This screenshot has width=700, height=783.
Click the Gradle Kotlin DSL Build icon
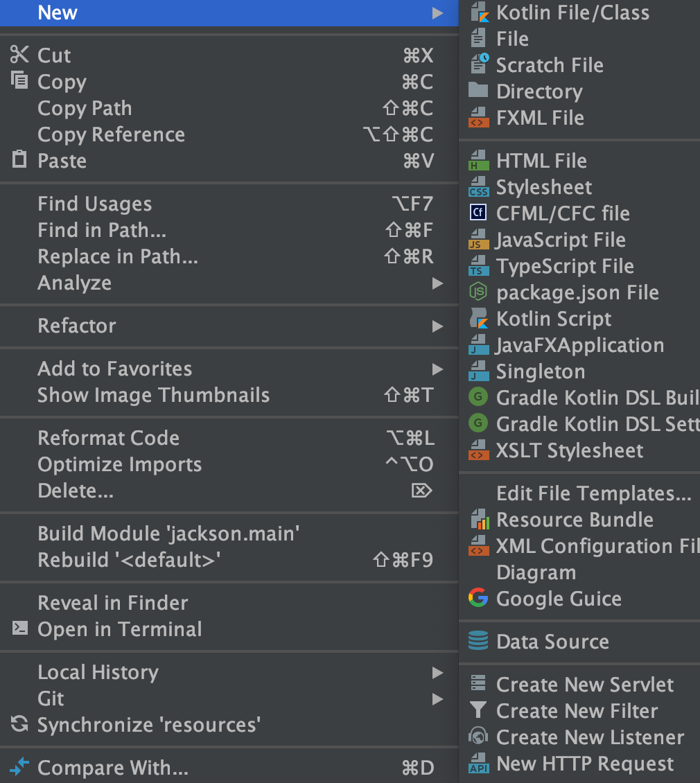478,397
